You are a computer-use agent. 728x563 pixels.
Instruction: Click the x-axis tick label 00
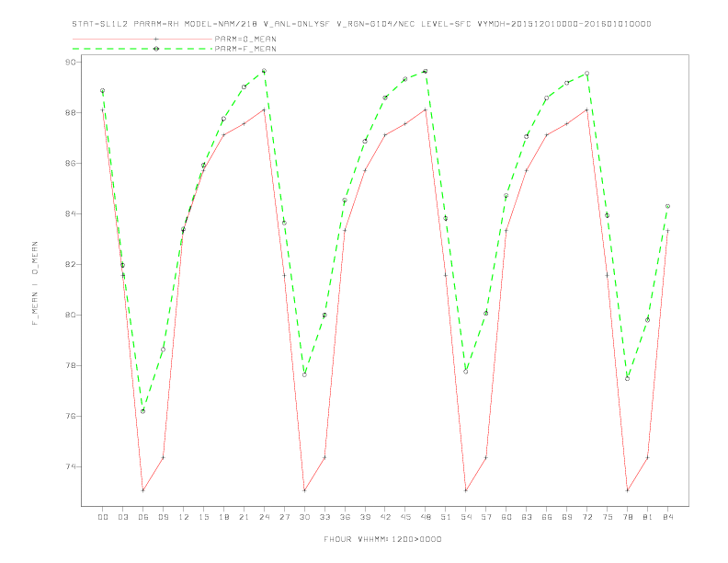[103, 517]
